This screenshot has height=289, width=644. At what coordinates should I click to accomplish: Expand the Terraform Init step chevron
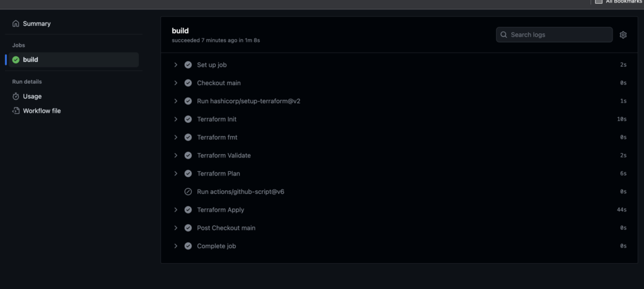176,119
